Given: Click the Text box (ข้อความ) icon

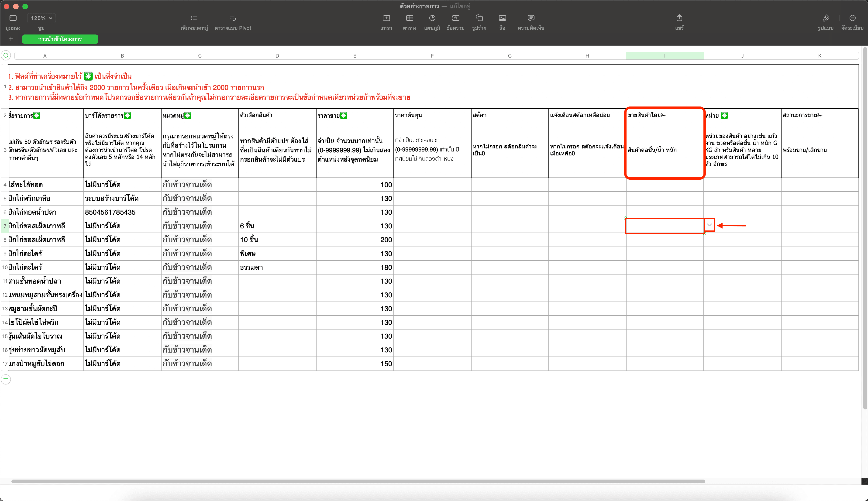Looking at the screenshot, I should click(x=456, y=18).
